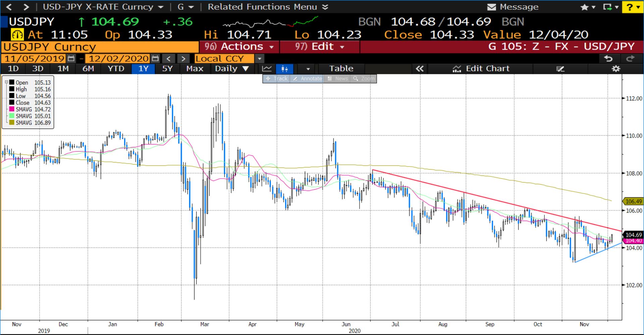The width and height of the screenshot is (644, 335).
Task: Activate the Annotate tool
Action: [307, 79]
